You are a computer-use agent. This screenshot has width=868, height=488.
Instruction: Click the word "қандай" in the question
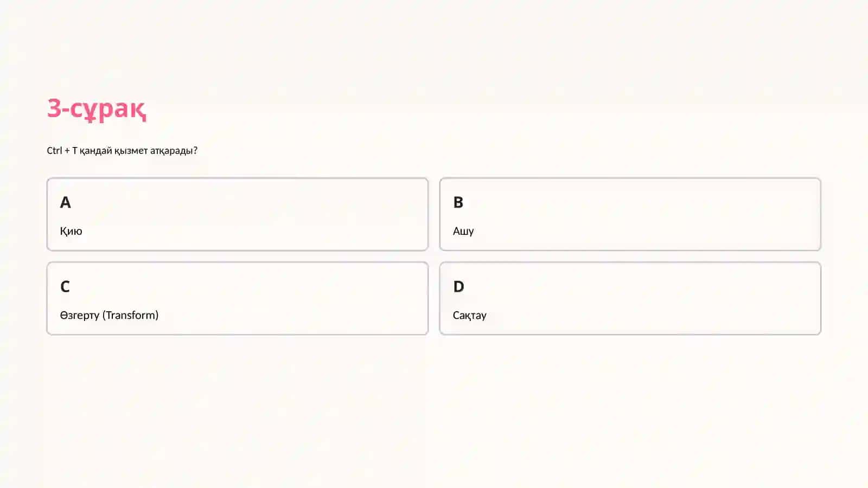click(x=96, y=151)
